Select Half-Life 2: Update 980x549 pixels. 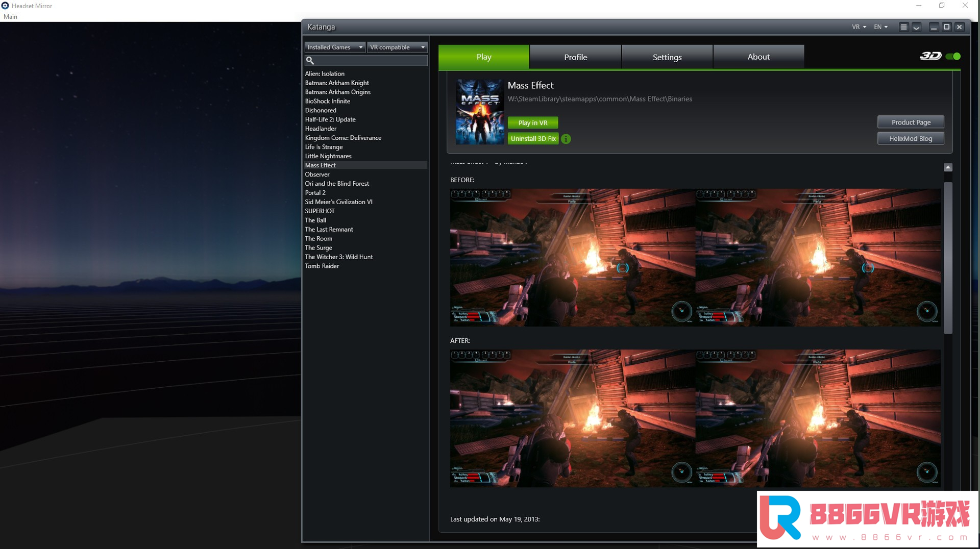365,119
